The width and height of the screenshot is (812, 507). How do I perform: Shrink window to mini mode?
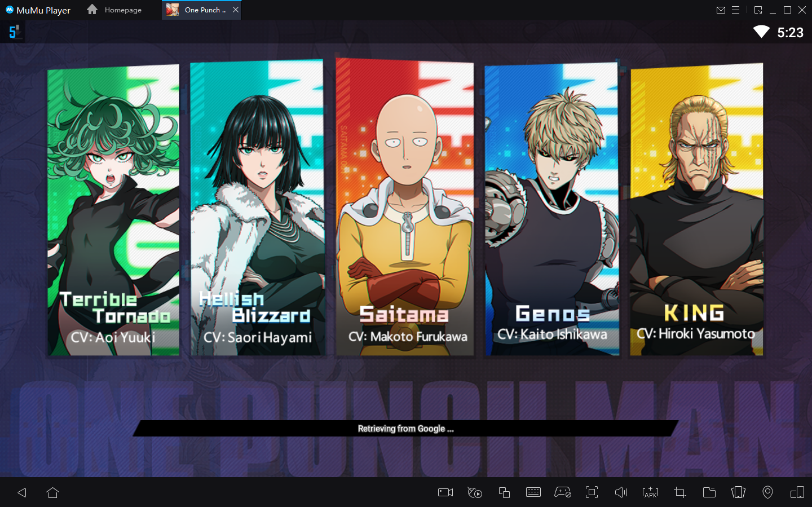[757, 10]
